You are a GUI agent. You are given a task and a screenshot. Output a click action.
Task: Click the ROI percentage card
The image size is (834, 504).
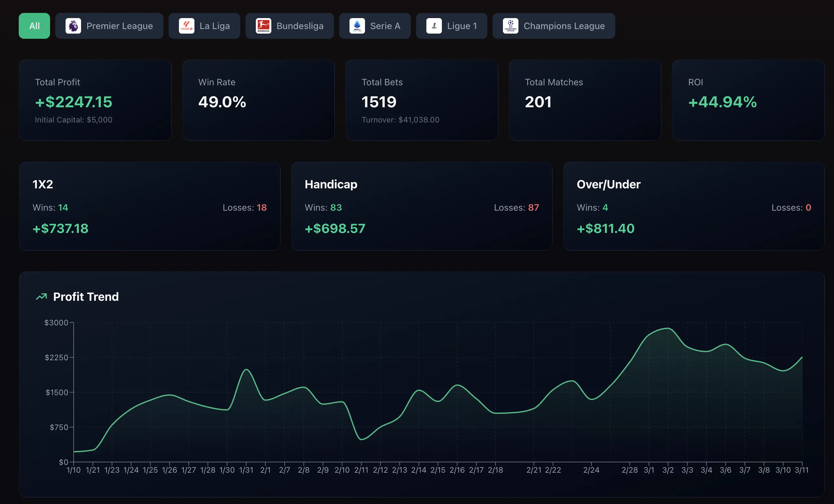pos(748,100)
